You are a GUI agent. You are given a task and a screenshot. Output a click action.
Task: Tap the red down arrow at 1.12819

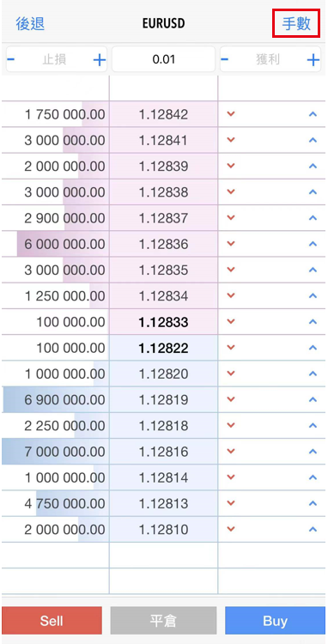coord(231,399)
